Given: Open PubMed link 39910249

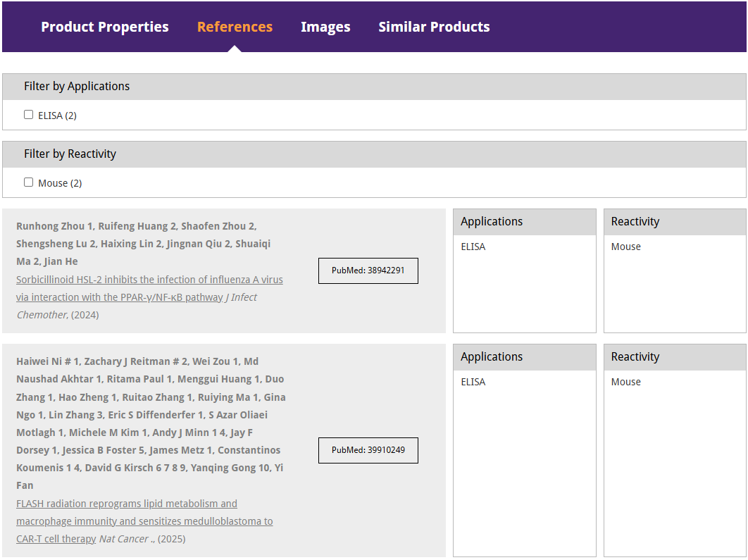Looking at the screenshot, I should pyautogui.click(x=368, y=450).
